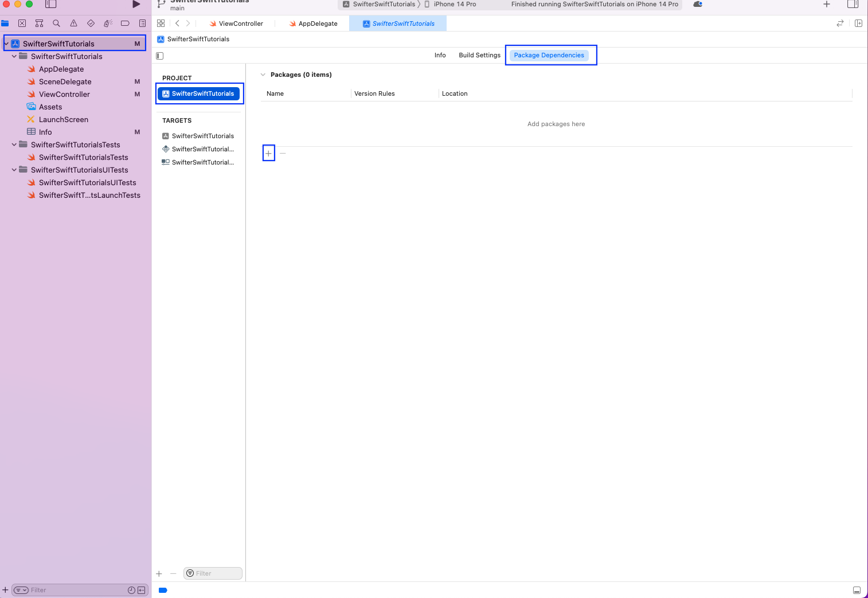
Task: Click the Location column header
Action: (455, 93)
